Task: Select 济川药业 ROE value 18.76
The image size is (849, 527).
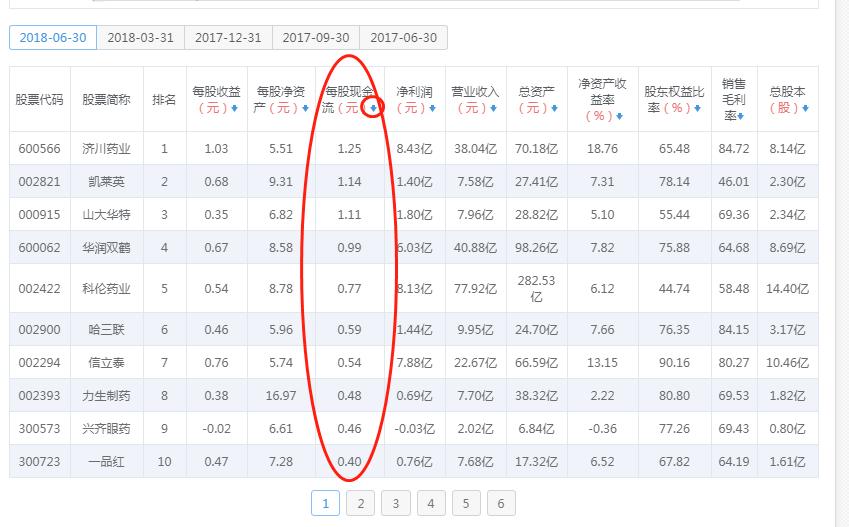Action: click(603, 148)
